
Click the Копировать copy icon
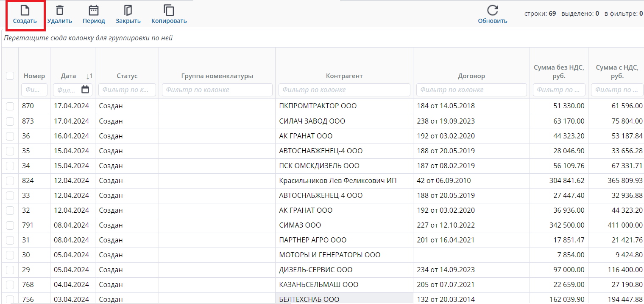(x=169, y=11)
